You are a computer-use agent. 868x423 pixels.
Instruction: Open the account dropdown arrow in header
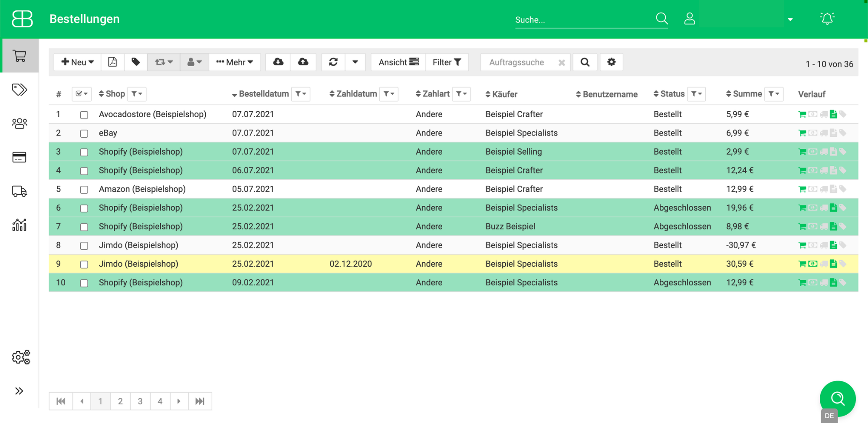pos(790,20)
